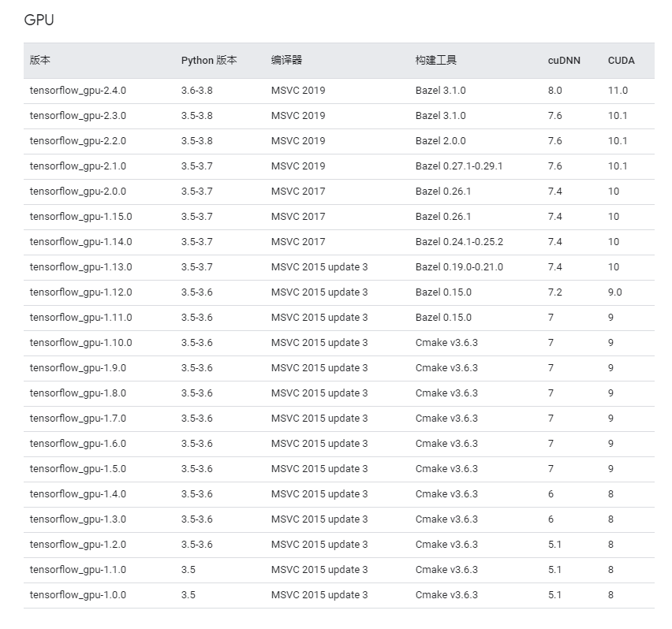
Task: Click MSVC 2015 update 3 in 1.0.0 row
Action: tap(319, 595)
